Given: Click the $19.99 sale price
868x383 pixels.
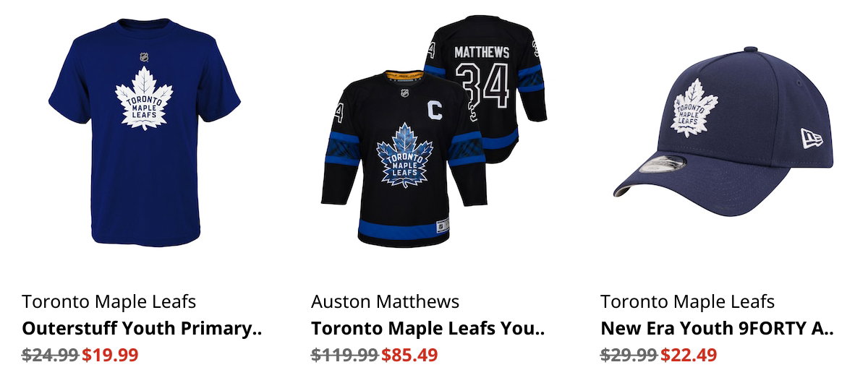Looking at the screenshot, I should (110, 356).
